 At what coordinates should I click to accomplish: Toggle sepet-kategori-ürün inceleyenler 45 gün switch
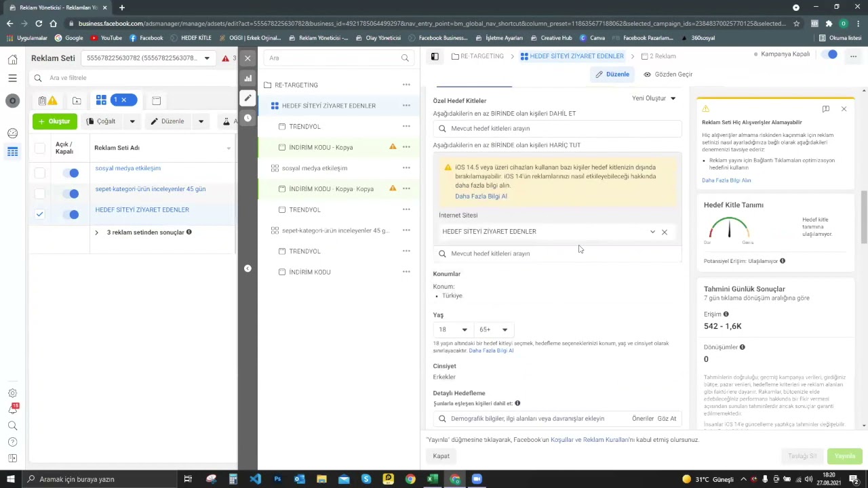click(x=71, y=194)
